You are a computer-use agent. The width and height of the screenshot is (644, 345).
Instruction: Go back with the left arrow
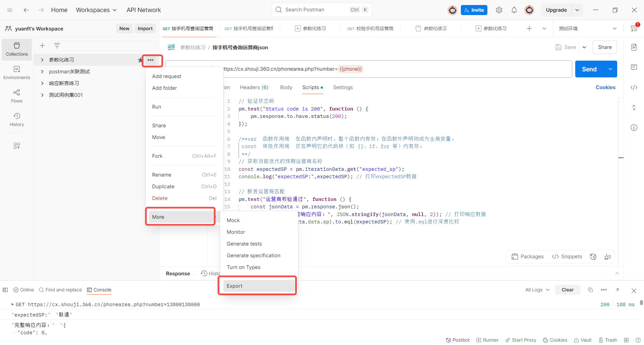point(26,10)
